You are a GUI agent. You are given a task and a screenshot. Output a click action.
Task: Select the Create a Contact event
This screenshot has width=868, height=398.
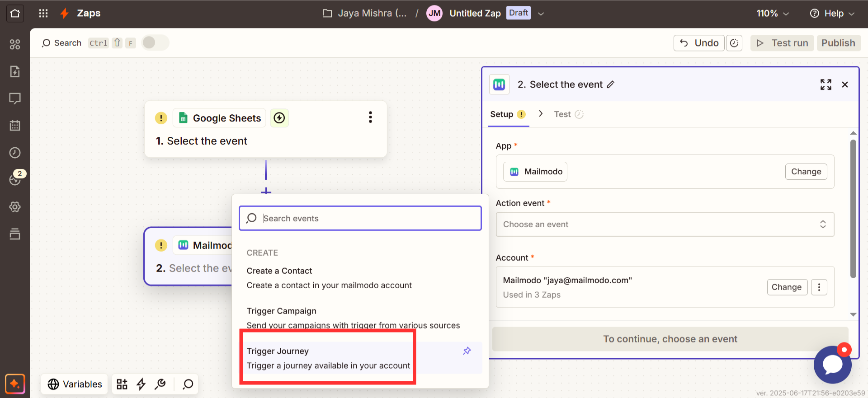click(360, 278)
